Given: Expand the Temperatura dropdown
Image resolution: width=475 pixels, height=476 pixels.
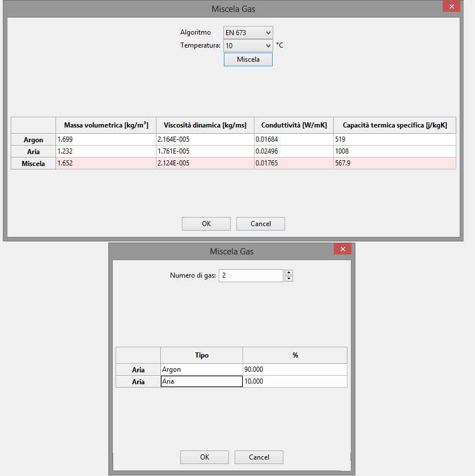Looking at the screenshot, I should tap(248, 45).
